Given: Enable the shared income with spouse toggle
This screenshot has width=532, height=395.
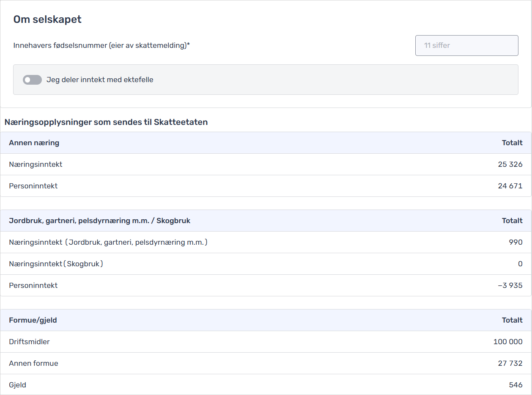Looking at the screenshot, I should [32, 80].
